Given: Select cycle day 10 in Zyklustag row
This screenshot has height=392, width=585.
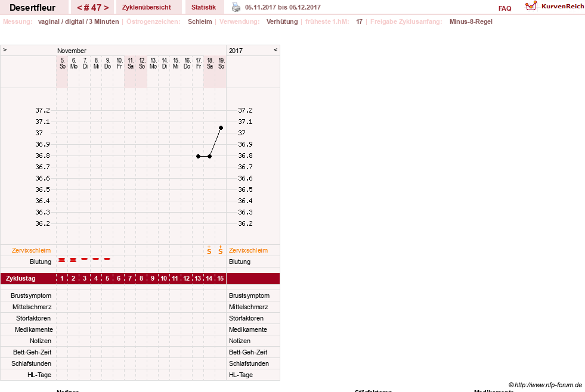Looking at the screenshot, I should coord(164,278).
